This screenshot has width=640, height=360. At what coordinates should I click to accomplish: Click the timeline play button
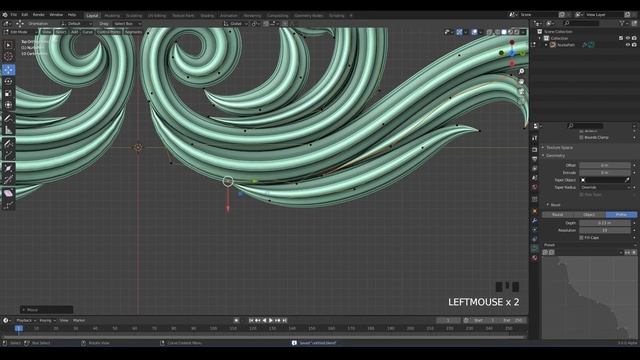click(271, 320)
